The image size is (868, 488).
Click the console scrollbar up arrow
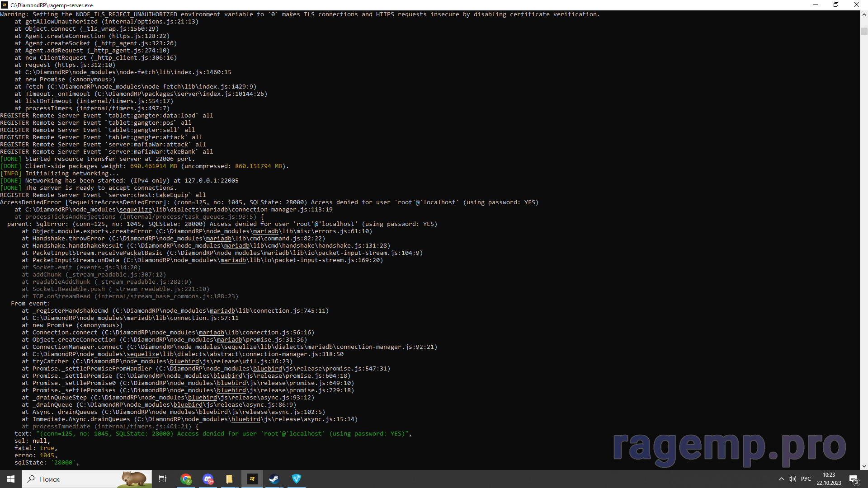[x=864, y=14]
